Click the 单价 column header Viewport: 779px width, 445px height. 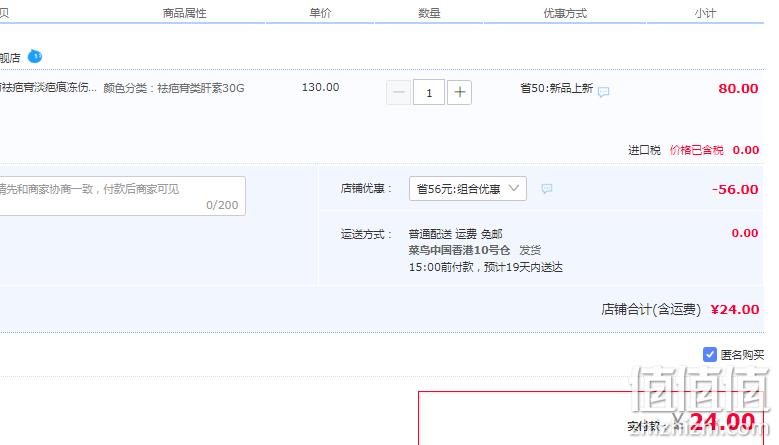320,13
